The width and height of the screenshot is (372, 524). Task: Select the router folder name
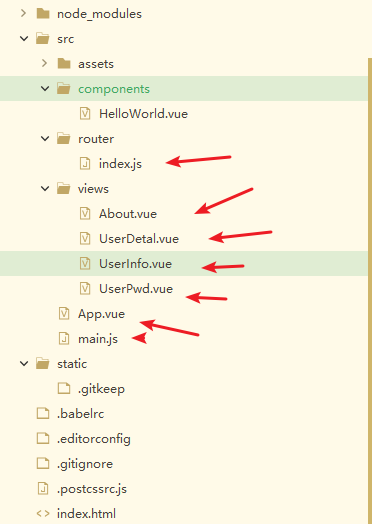[x=96, y=139]
